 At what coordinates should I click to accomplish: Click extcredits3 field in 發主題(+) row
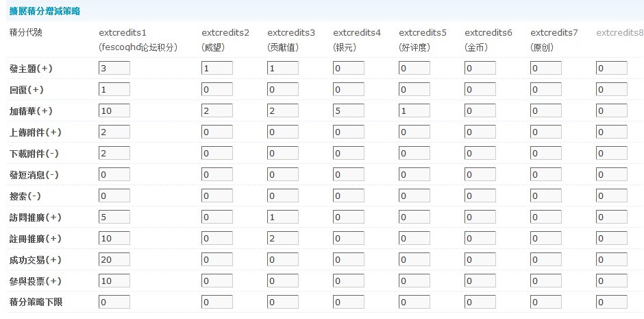(282, 68)
